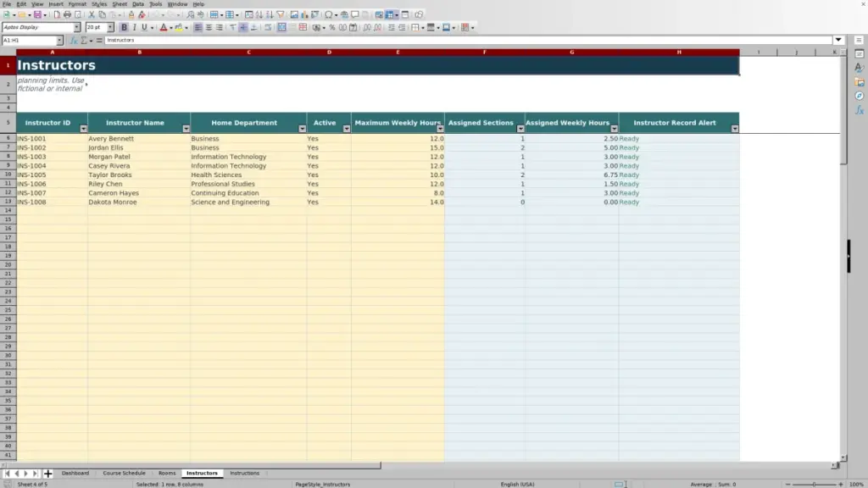Click the Save document icon
Viewport: 868px width, 488px height.
pos(37,14)
